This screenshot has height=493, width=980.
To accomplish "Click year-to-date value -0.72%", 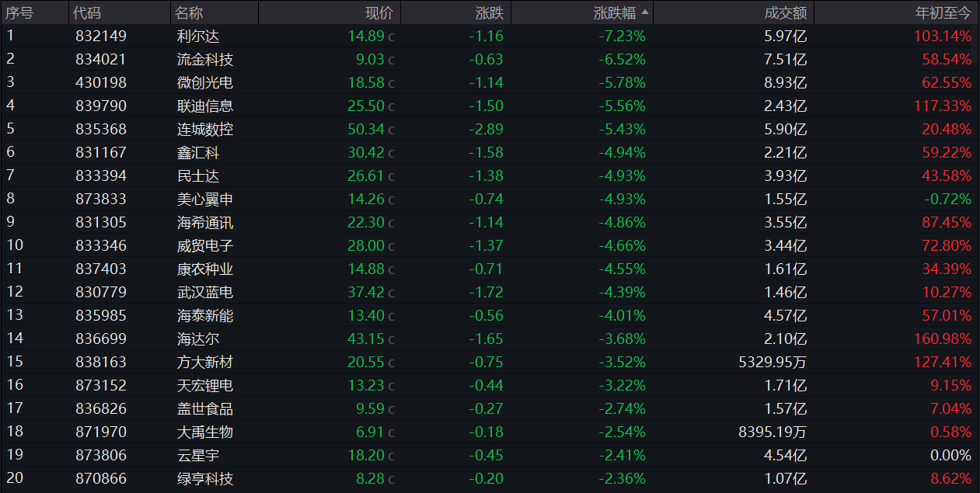I will pyautogui.click(x=947, y=199).
